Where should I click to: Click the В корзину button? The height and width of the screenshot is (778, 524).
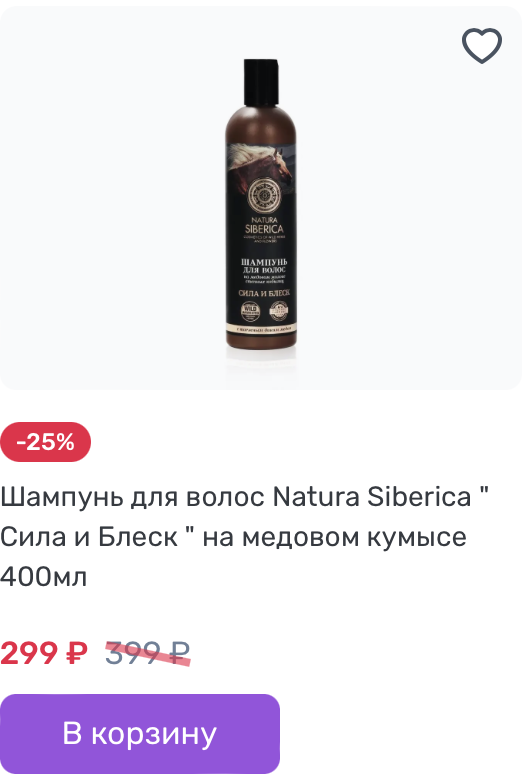coord(139,733)
